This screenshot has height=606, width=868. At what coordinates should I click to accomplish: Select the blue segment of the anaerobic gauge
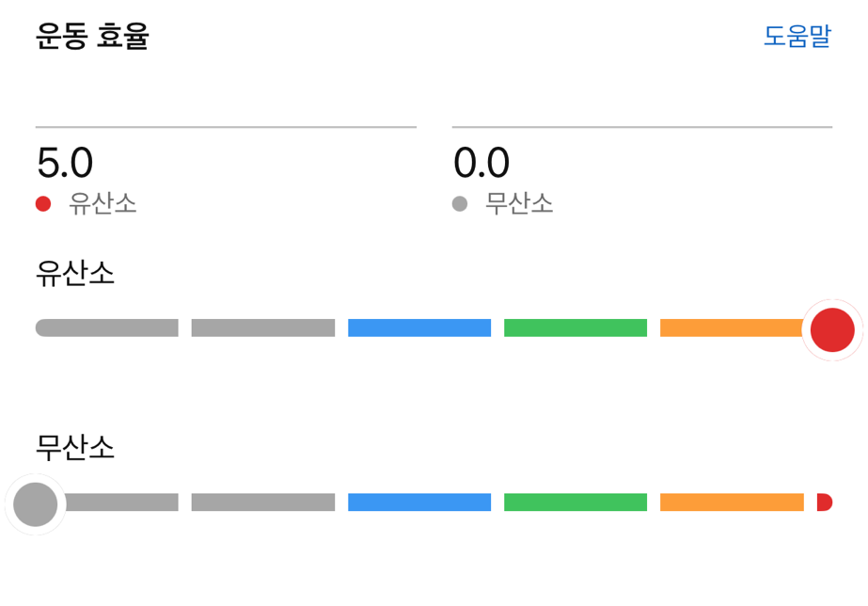(419, 502)
